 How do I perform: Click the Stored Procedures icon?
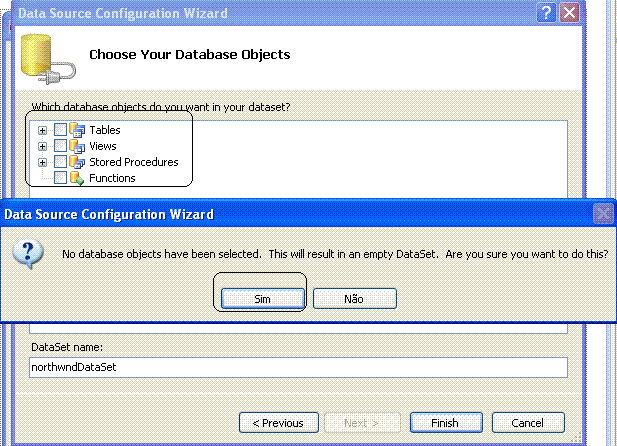click(77, 162)
